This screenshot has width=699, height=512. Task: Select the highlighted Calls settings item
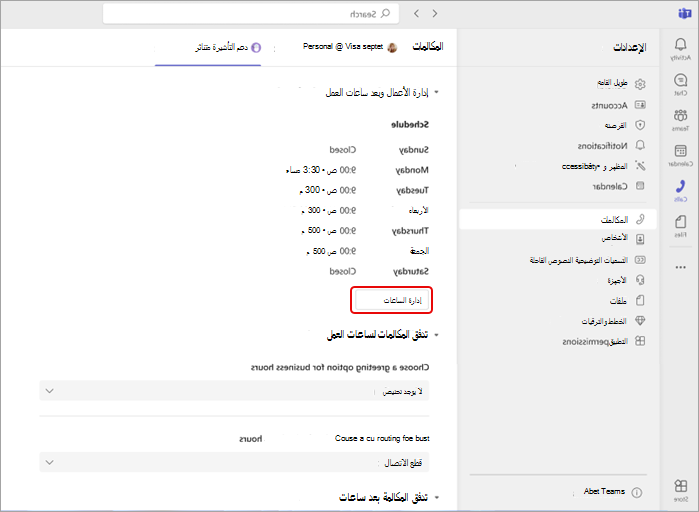[558, 219]
